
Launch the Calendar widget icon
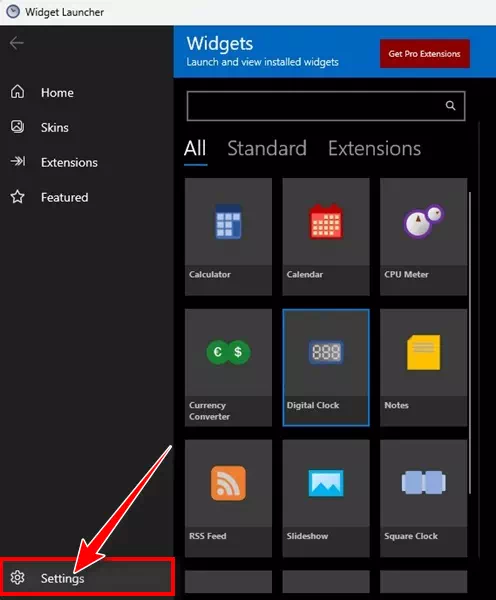pos(326,222)
